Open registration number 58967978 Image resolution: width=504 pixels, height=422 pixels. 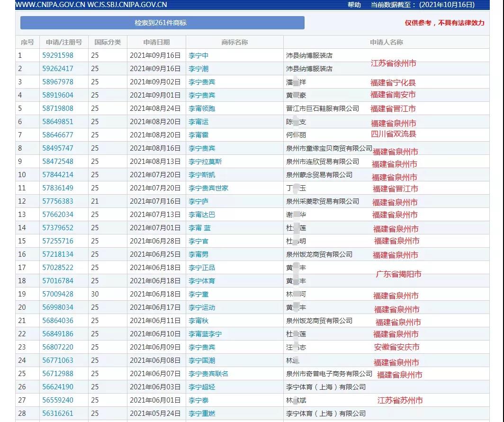[x=58, y=81]
